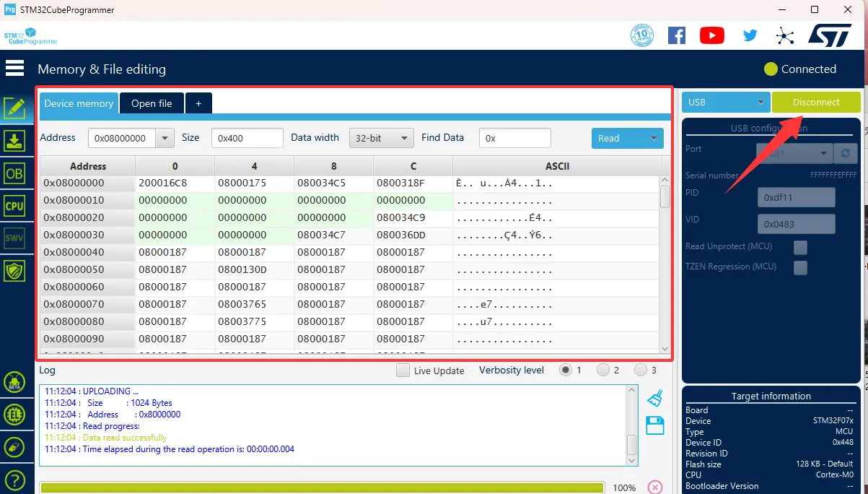This screenshot has width=868, height=494.
Task: Switch to the Open file tab
Action: (152, 103)
